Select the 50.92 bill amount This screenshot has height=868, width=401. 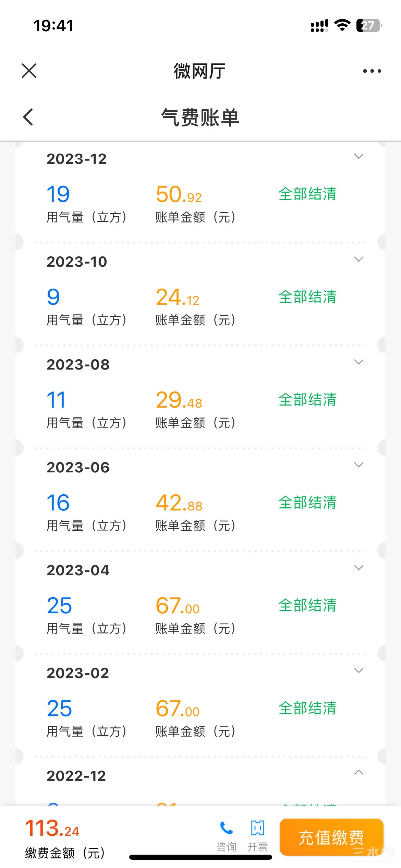coord(179,194)
